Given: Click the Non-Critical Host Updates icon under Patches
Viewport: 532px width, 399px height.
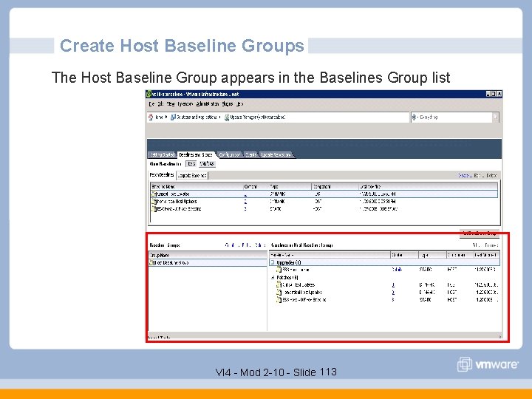Looking at the screenshot, I should click(279, 292).
